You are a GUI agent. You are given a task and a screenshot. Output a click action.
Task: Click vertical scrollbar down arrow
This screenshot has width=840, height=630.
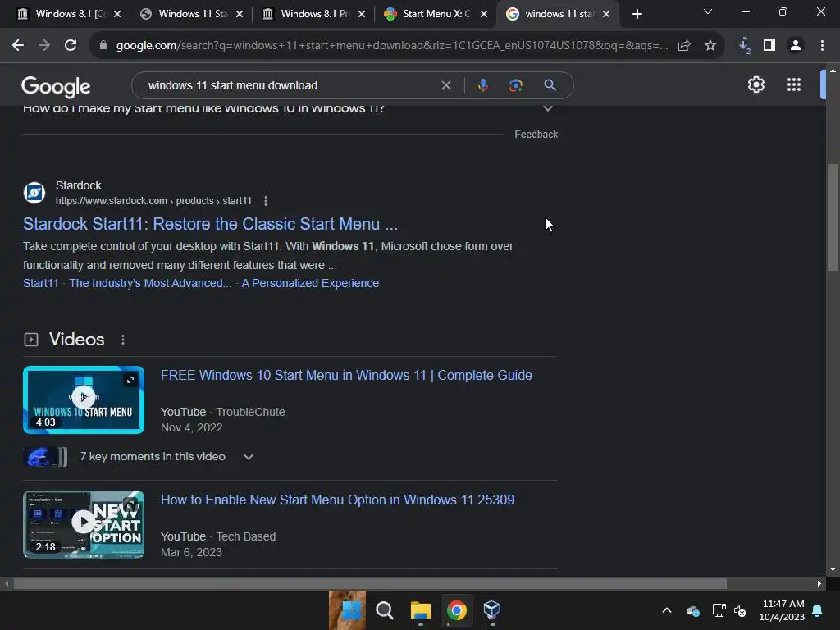coord(833,569)
